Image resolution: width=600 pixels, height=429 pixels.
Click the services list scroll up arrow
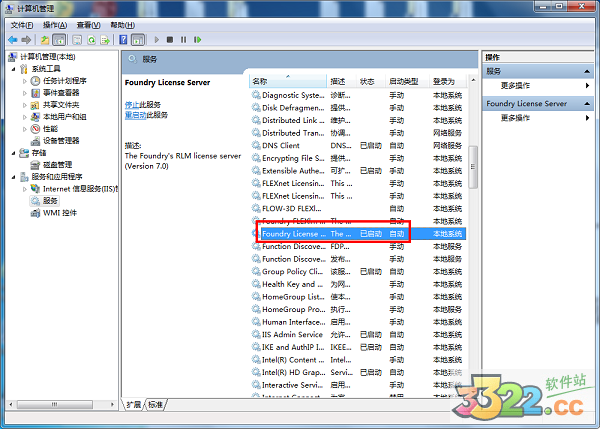point(473,80)
